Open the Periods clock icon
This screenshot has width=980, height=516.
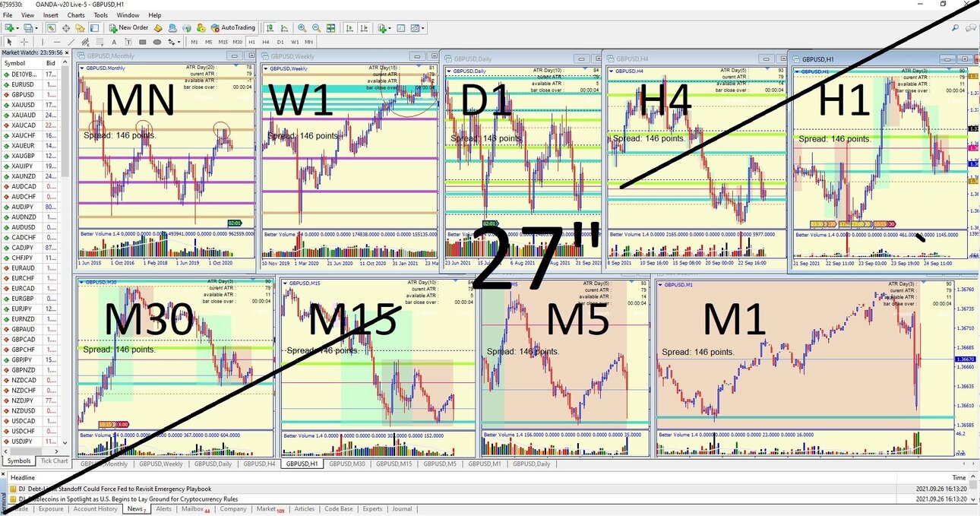coord(400,27)
